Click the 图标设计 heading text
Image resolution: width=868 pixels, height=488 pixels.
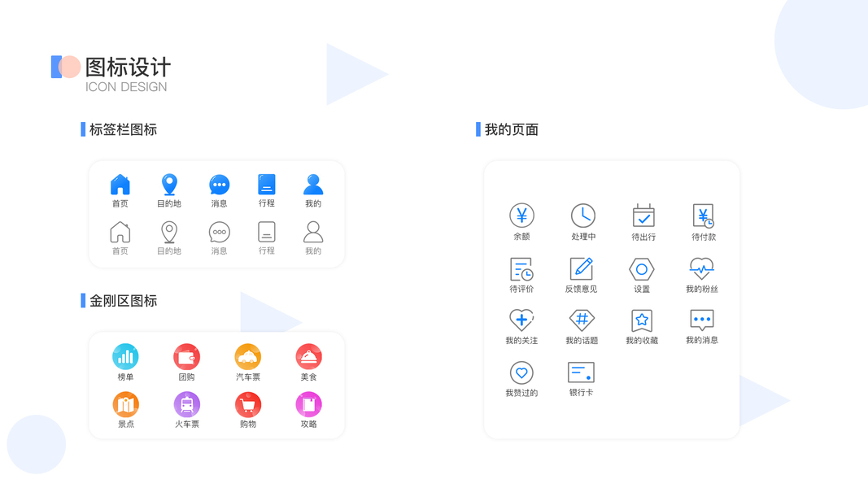click(x=128, y=67)
